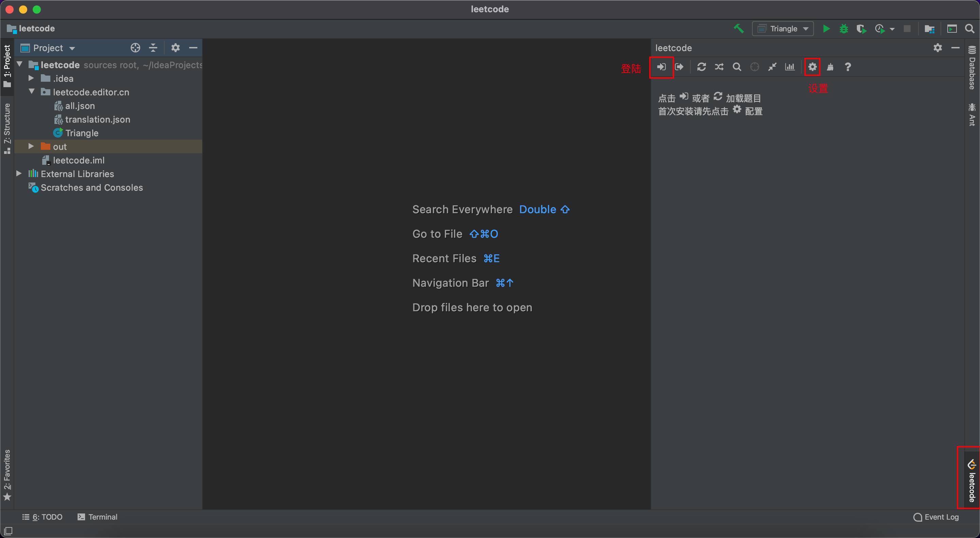Debug Triangle with the bug icon
Image resolution: width=980 pixels, height=538 pixels.
pyautogui.click(x=844, y=29)
